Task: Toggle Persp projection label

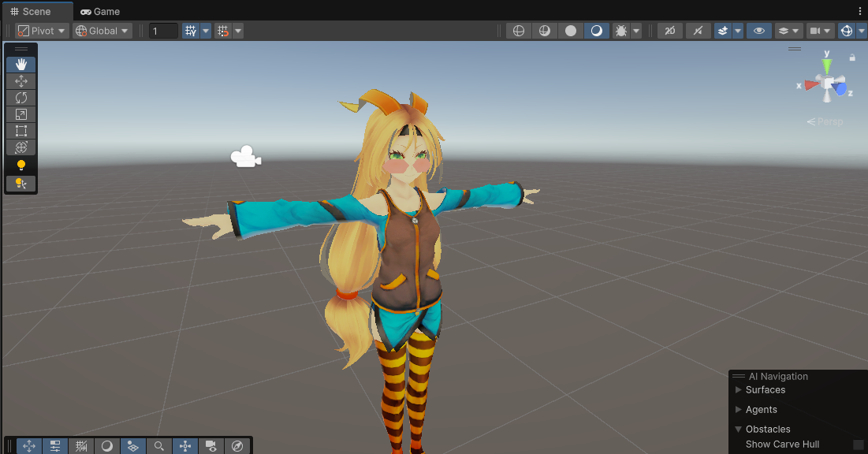Action: point(825,122)
